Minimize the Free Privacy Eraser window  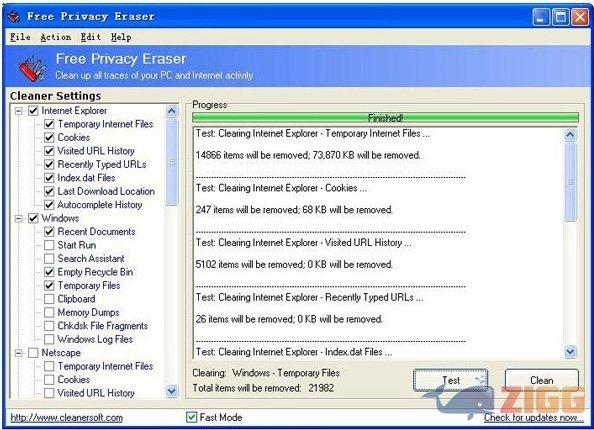(x=541, y=17)
